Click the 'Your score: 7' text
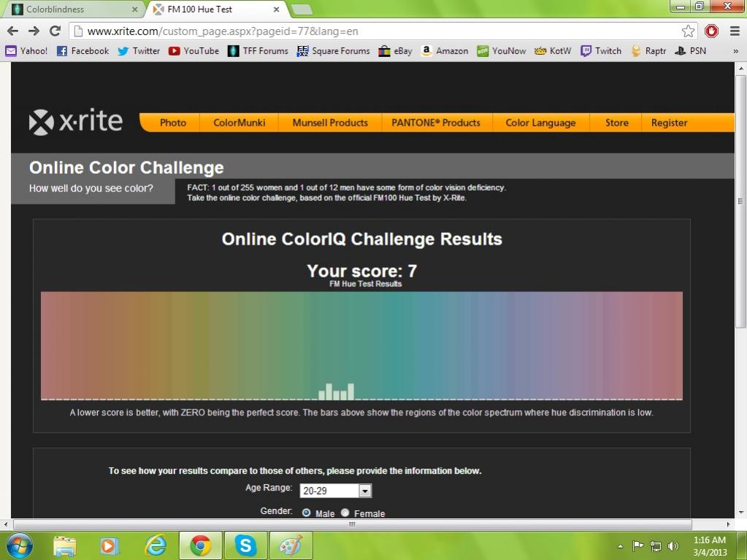This screenshot has width=747, height=560. pyautogui.click(x=362, y=271)
